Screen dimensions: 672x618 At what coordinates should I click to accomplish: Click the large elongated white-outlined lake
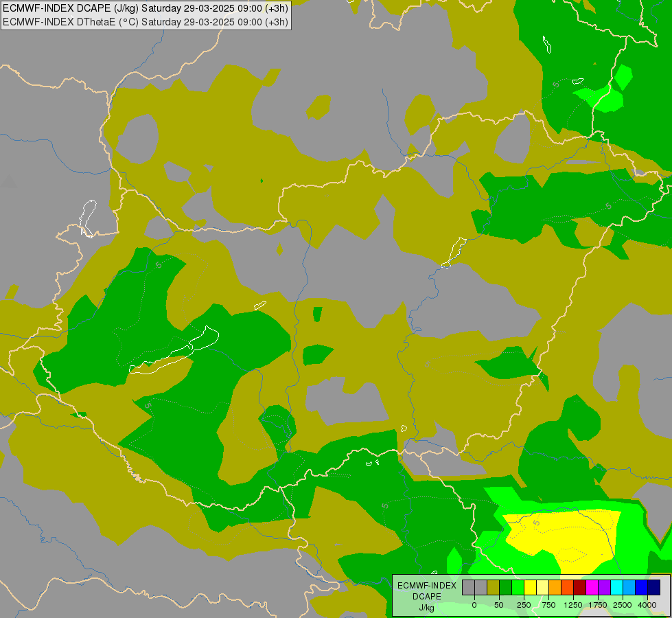174,351
